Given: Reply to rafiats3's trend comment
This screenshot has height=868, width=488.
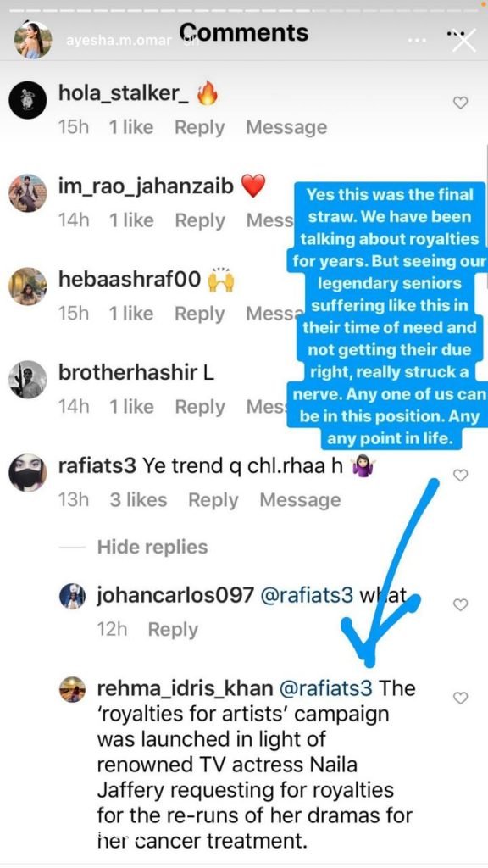Looking at the screenshot, I should pyautogui.click(x=213, y=500).
